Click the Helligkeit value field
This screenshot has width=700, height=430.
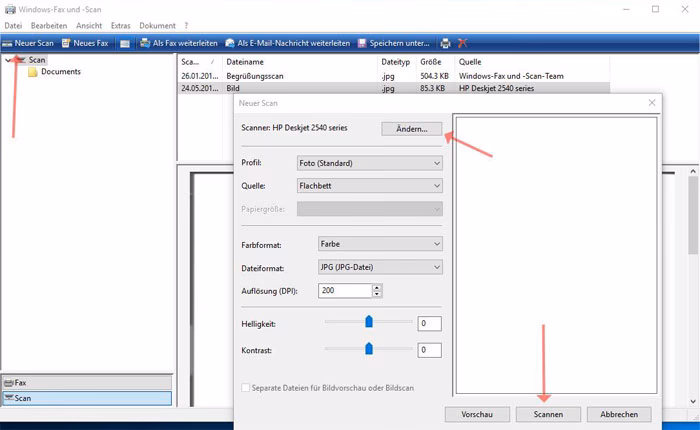(429, 323)
